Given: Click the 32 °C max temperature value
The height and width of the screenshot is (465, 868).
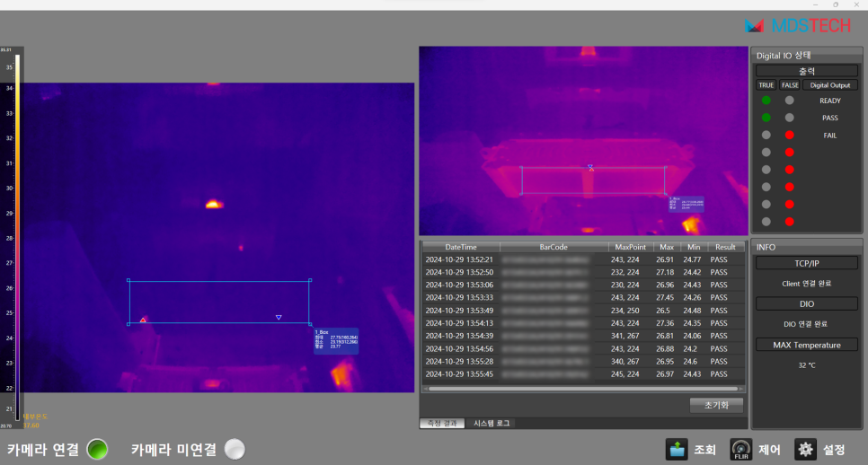Looking at the screenshot, I should 807,365.
